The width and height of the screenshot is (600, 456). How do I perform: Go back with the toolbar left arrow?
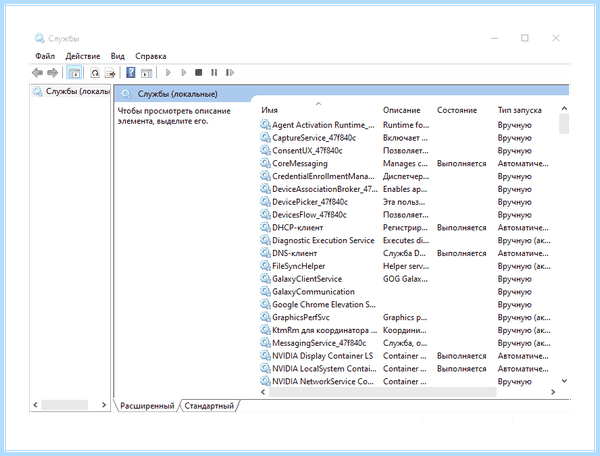coord(37,72)
